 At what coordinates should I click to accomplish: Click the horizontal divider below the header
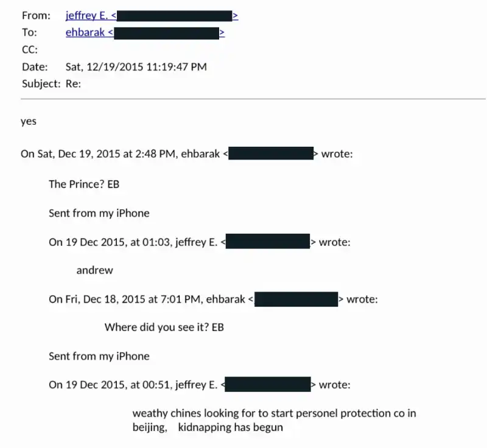tap(253, 98)
